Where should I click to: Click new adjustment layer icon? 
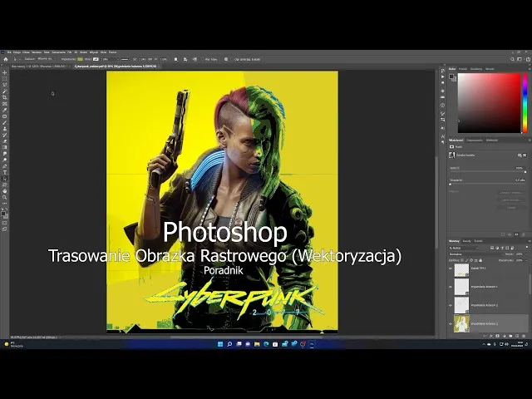tap(505, 336)
